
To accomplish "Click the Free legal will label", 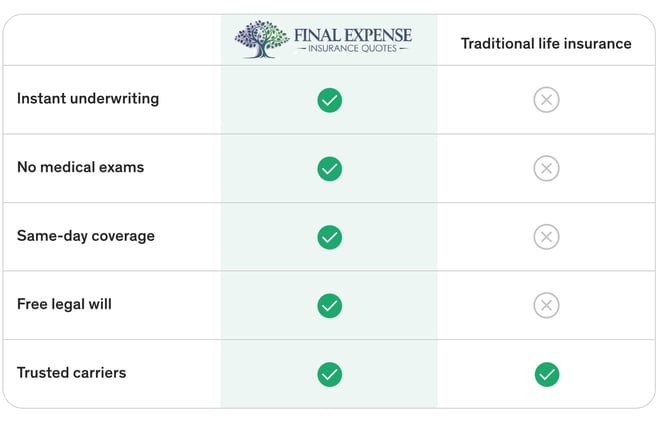I will (x=64, y=304).
